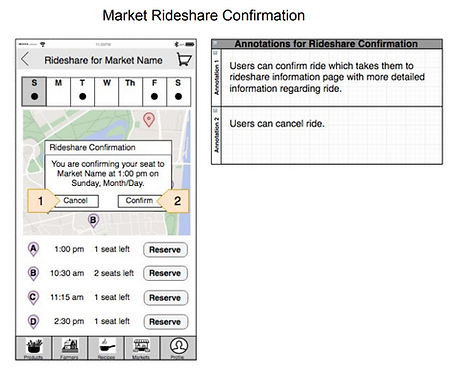Click 'Users can cancel ride.' annotation
Image resolution: width=453 pixels, height=375 pixels.
277,124
